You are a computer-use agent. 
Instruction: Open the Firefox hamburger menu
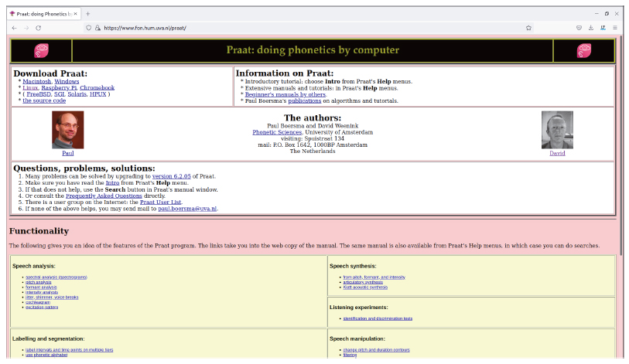[x=615, y=27]
